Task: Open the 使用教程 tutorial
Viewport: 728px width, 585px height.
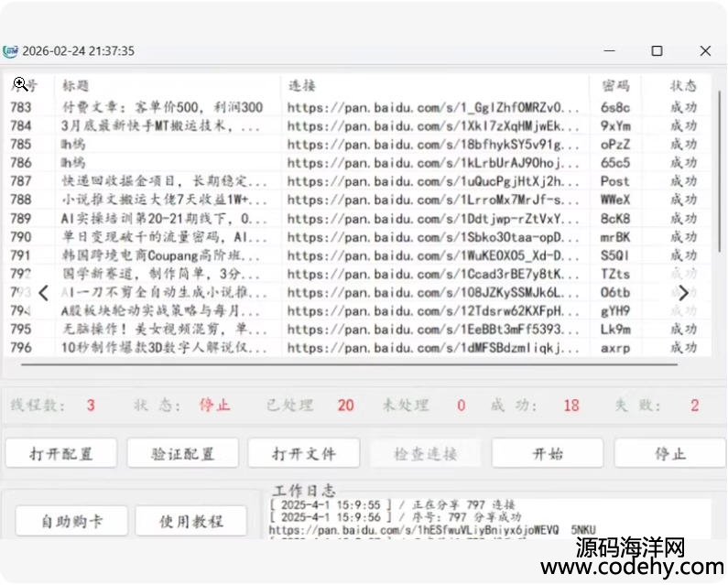Action: click(191, 521)
